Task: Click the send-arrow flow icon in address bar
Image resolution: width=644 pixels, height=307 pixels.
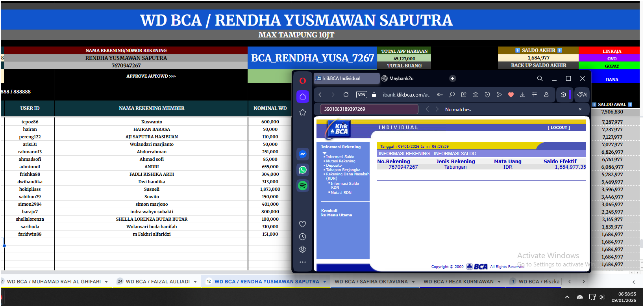Action: [x=499, y=95]
